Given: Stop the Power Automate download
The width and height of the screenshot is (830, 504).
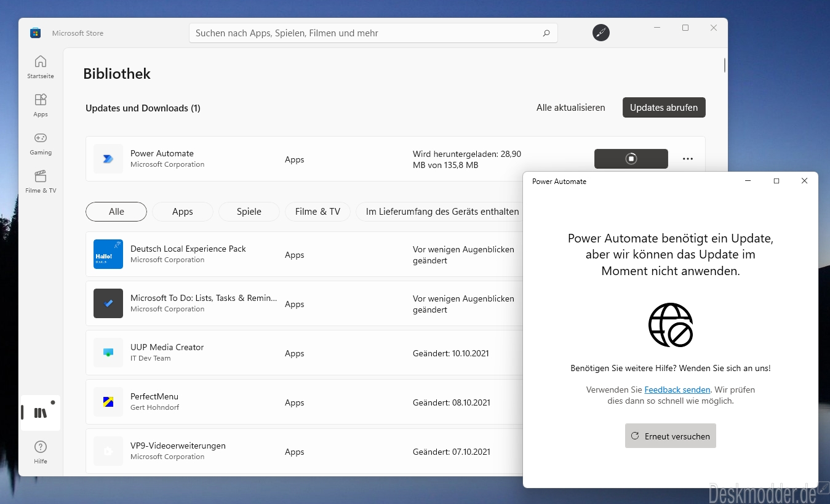Looking at the screenshot, I should point(631,159).
